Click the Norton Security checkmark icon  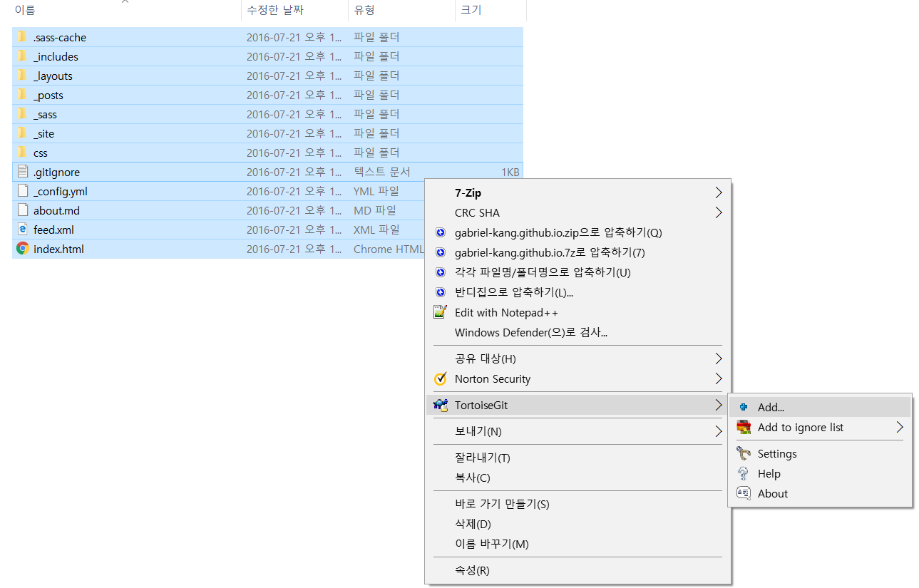[441, 379]
